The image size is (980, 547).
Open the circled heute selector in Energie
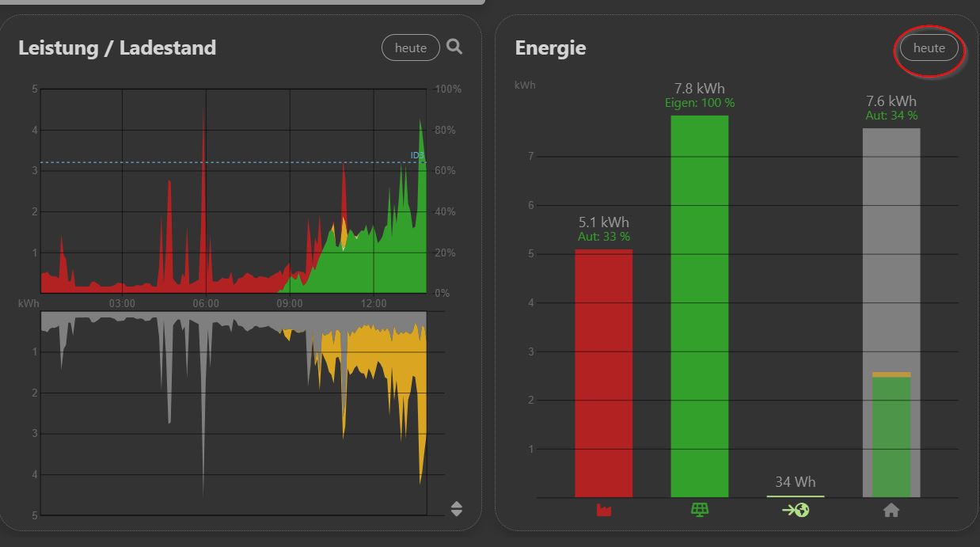[x=929, y=48]
